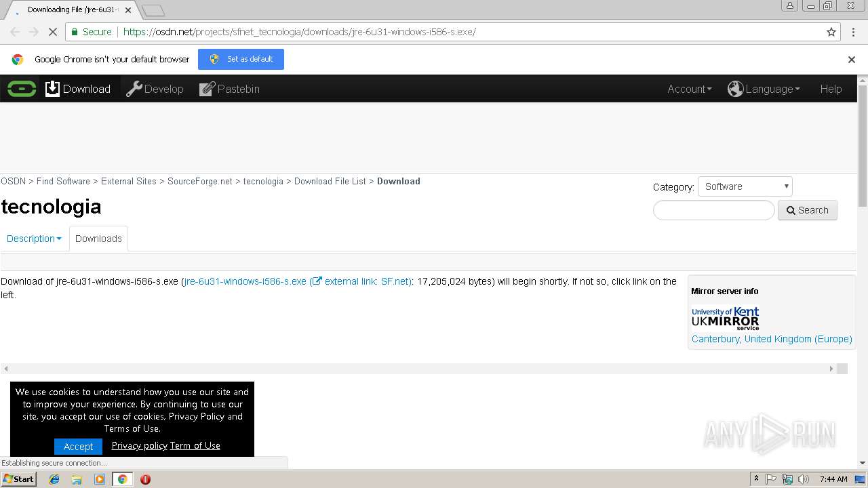Open the Chrome three-dot menu
Screen dimensions: 868x488
click(853, 32)
